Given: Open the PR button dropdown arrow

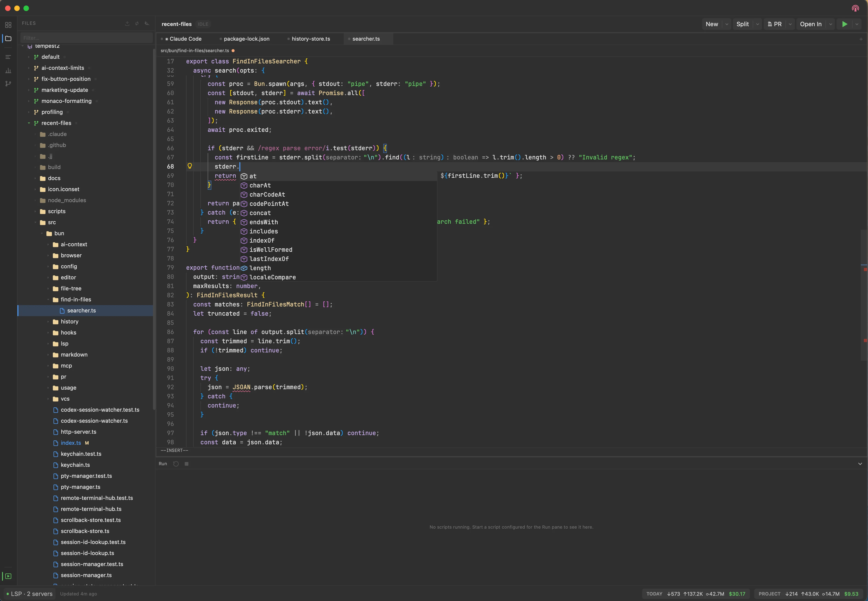Looking at the screenshot, I should [790, 24].
